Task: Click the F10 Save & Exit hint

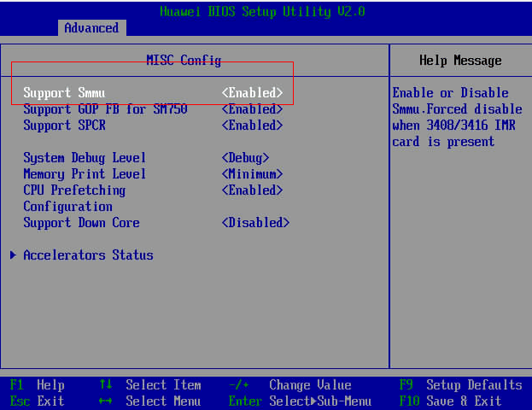Action: 451,401
